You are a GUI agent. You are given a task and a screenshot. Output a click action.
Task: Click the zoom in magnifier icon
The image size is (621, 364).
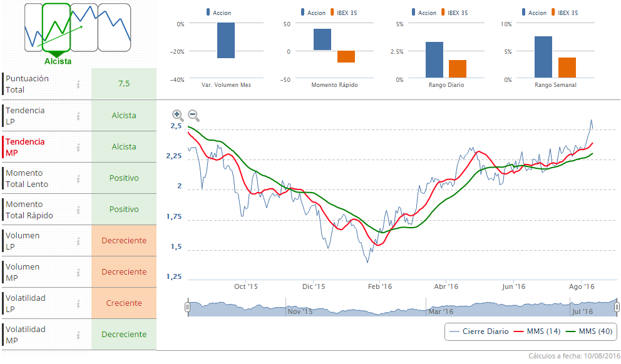pyautogui.click(x=178, y=115)
